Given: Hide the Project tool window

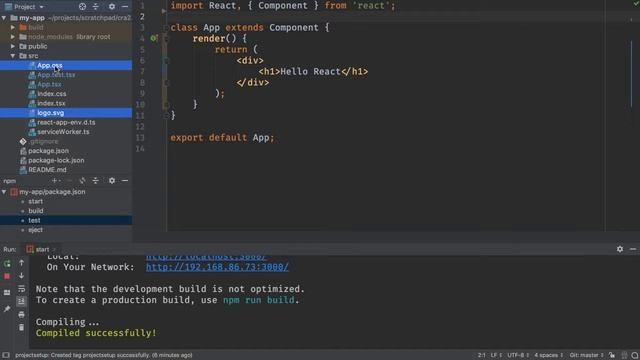Looking at the screenshot, I should pyautogui.click(x=125, y=7).
